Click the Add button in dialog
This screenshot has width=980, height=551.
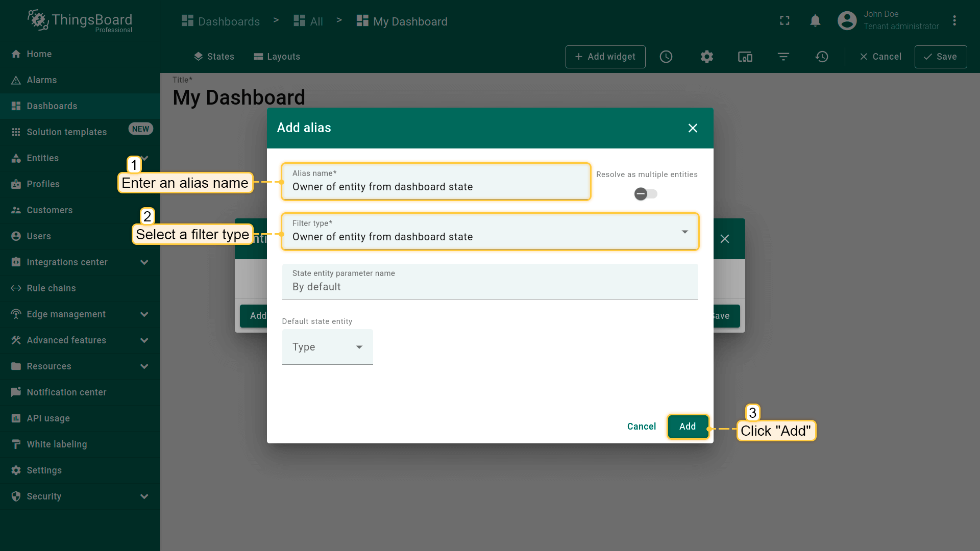click(687, 427)
